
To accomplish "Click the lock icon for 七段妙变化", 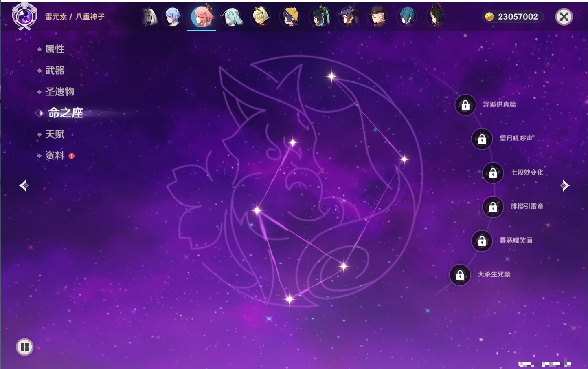I will coord(493,173).
